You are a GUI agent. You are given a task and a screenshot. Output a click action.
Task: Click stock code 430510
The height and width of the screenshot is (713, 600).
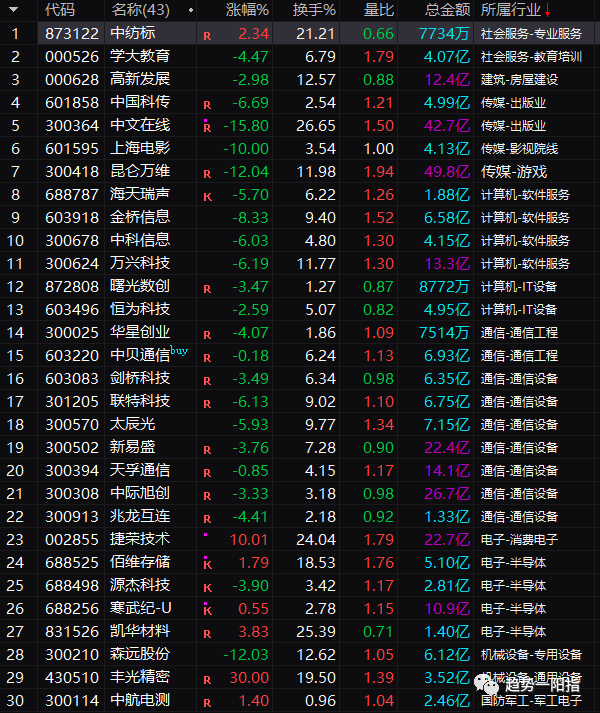72,678
